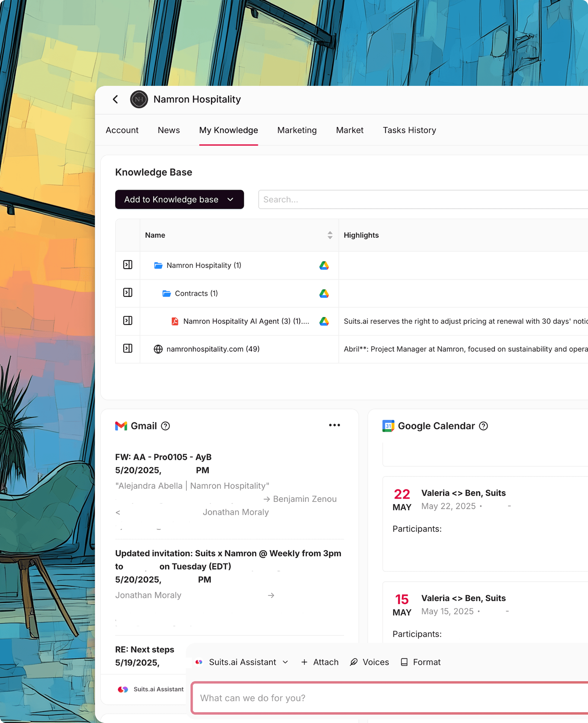Click the back arrow beside Namron Hospitality
588x723 pixels.
point(115,99)
